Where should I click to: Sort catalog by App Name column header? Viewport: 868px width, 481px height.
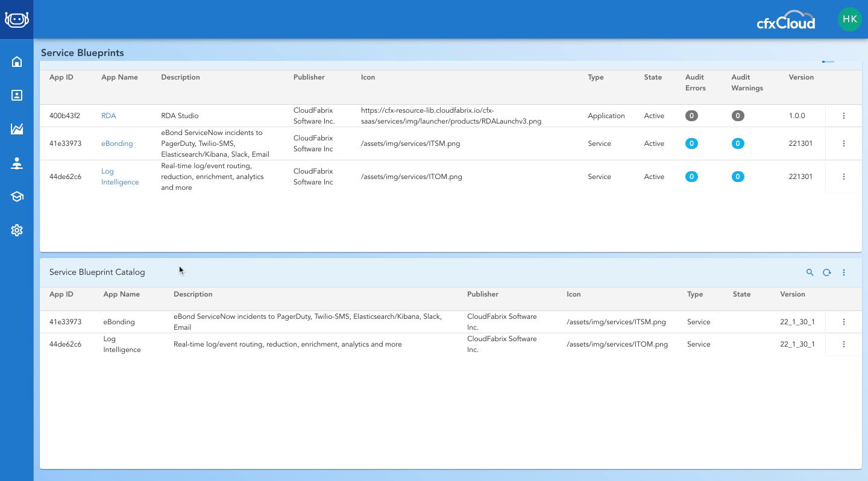coord(121,294)
